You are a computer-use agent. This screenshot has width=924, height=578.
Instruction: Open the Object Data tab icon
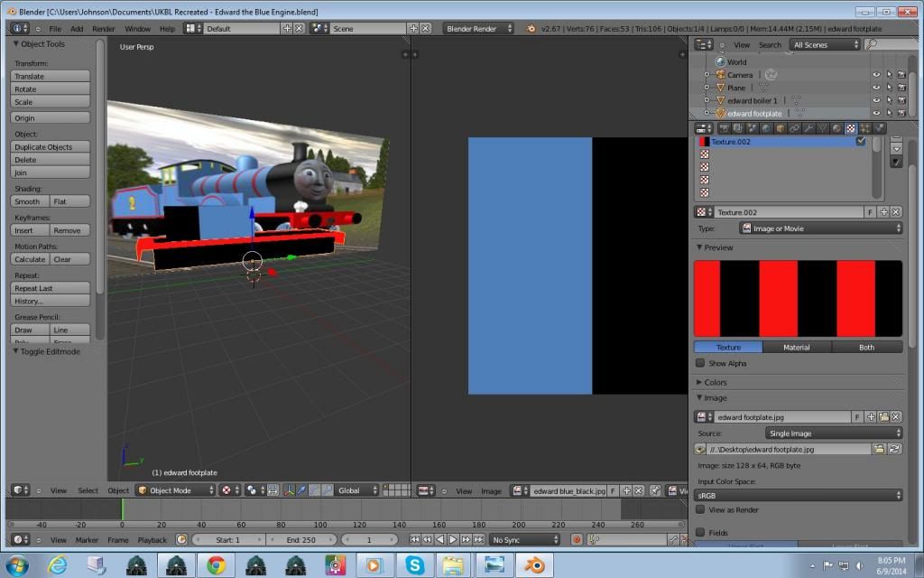tap(823, 128)
